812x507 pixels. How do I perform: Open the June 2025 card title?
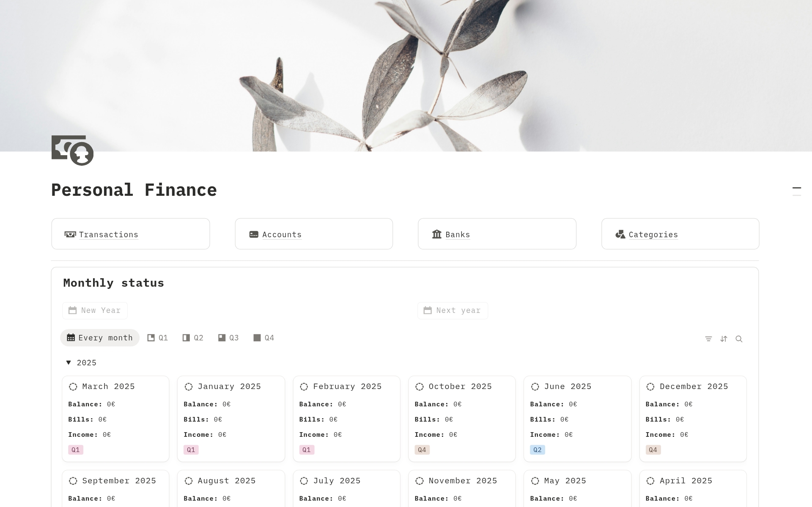pos(568,386)
